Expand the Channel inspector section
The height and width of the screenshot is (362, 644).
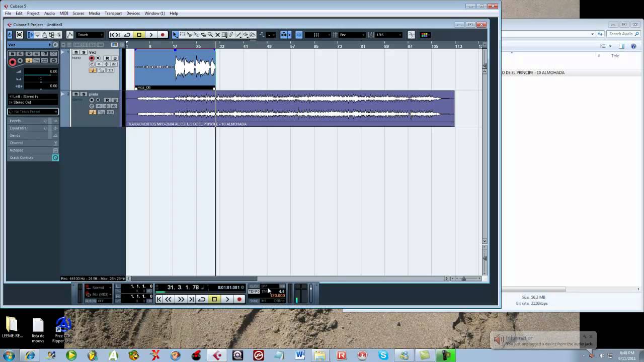click(x=33, y=143)
